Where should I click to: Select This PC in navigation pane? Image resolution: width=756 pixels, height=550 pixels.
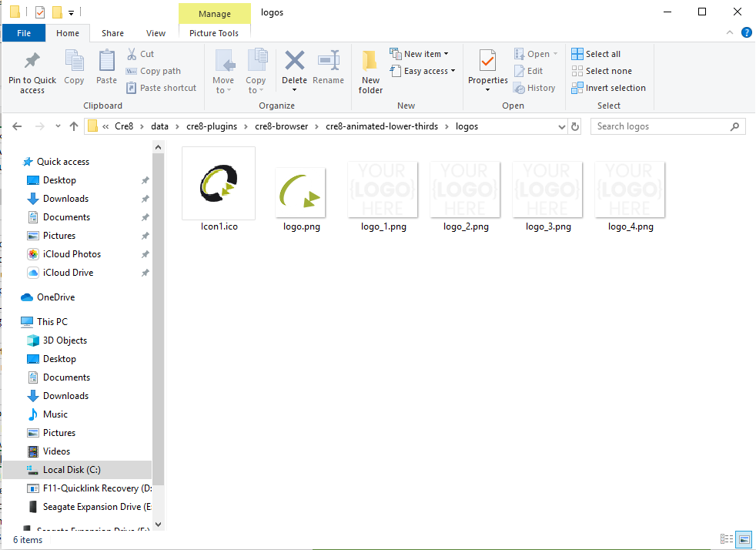pyautogui.click(x=45, y=322)
